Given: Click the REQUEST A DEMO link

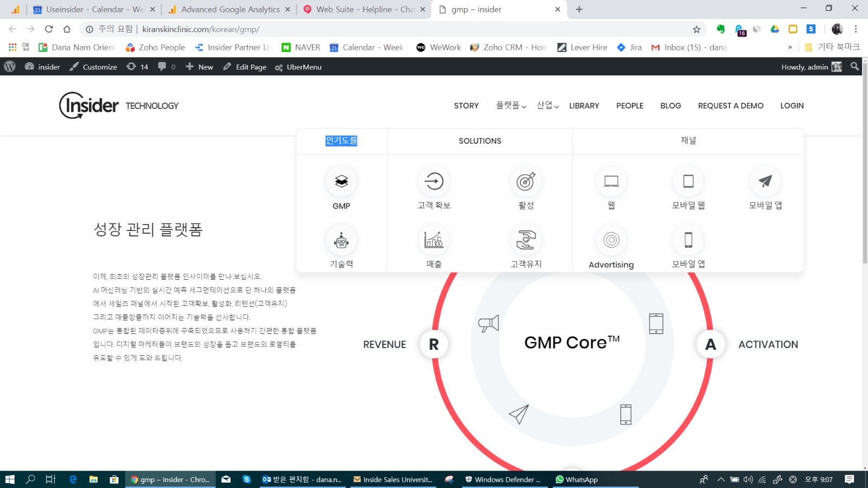Looking at the screenshot, I should click(730, 106).
